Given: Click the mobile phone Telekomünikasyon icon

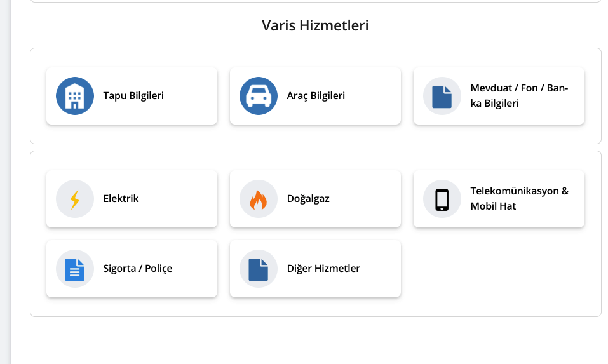Looking at the screenshot, I should click(442, 199).
